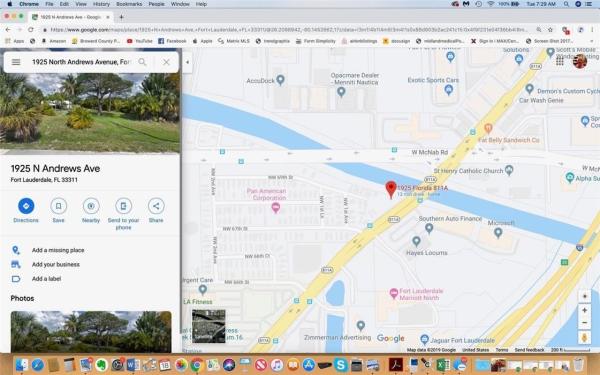This screenshot has width=600, height=375.
Task: Reload the page
Action: (x=31, y=29)
